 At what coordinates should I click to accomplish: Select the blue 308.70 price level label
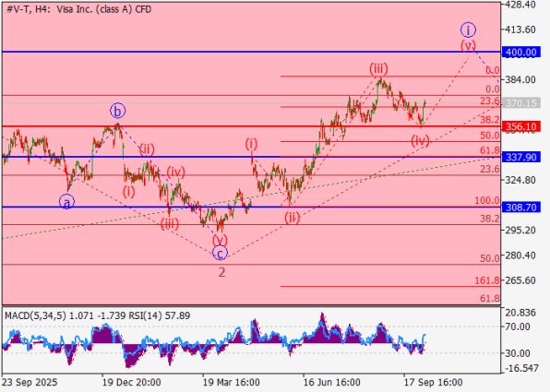(520, 208)
